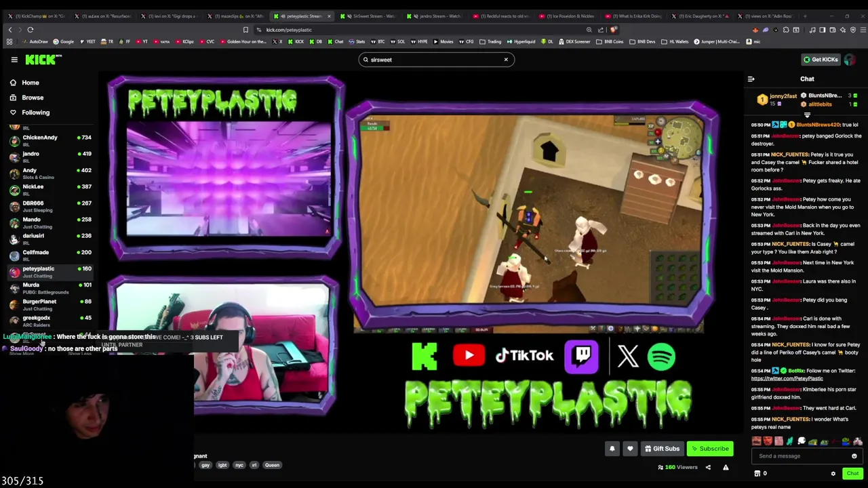Switch to jandro Stream browser tab
868x488 pixels.
click(x=436, y=16)
